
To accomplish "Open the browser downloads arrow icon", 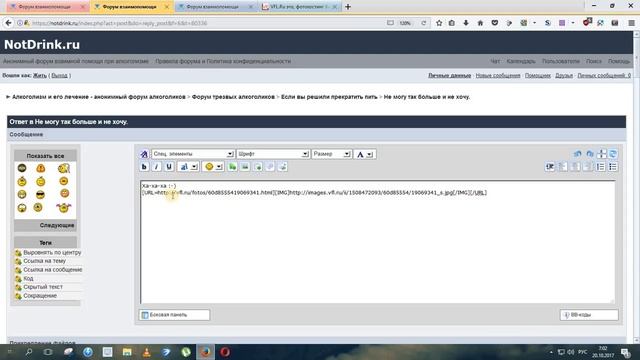I will tap(466, 23).
